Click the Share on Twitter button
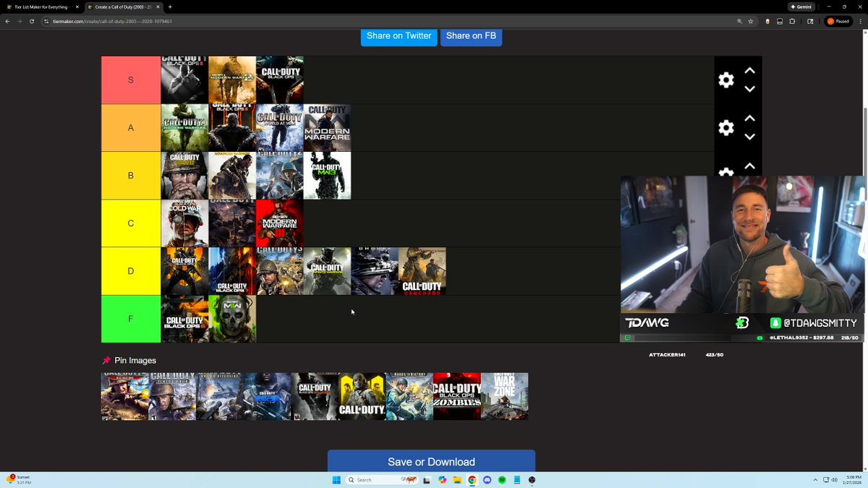 399,36
